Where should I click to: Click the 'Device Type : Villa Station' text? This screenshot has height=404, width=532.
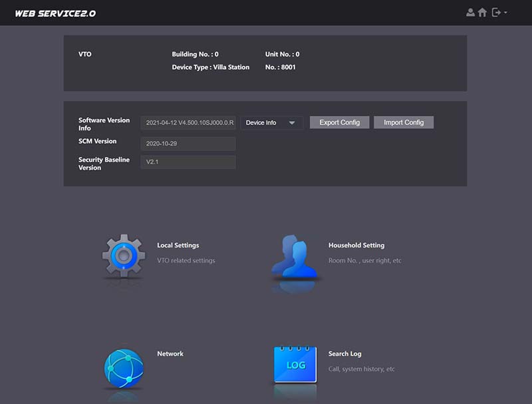coord(210,67)
